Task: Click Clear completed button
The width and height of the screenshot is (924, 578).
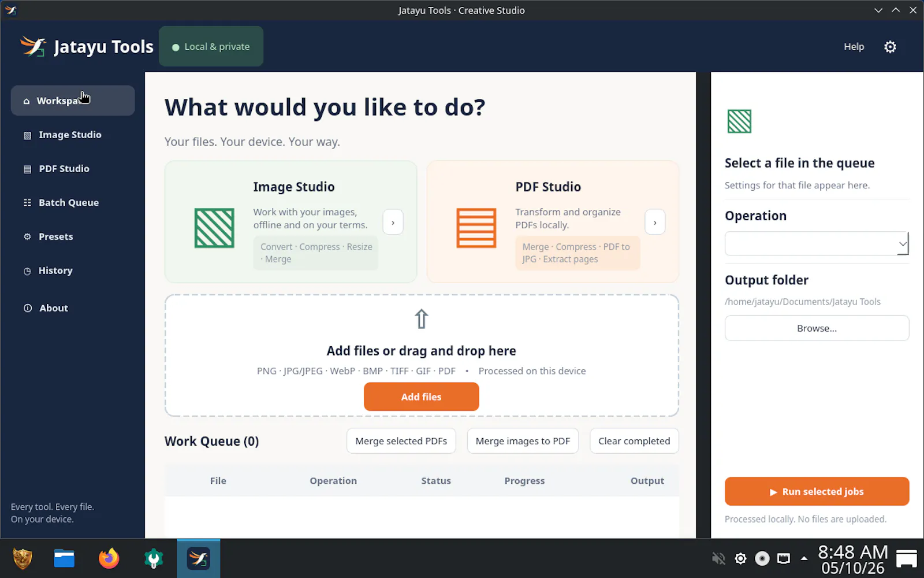Action: tap(634, 441)
